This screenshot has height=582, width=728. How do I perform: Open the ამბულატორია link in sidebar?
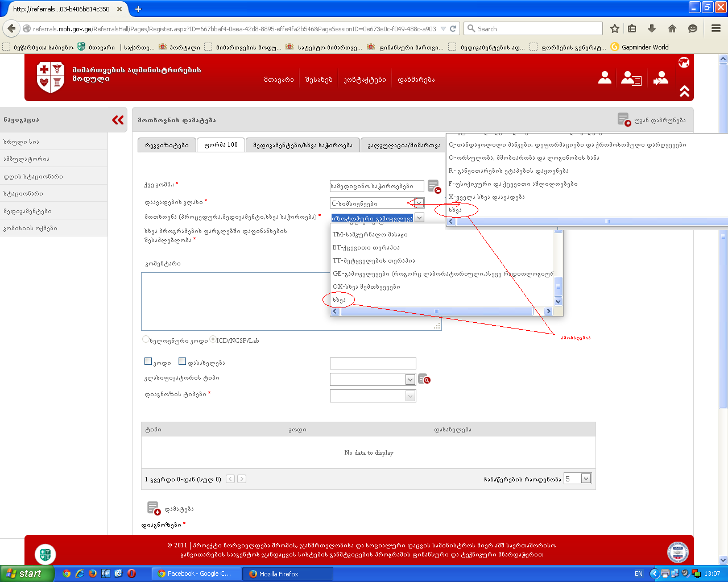tap(26, 159)
